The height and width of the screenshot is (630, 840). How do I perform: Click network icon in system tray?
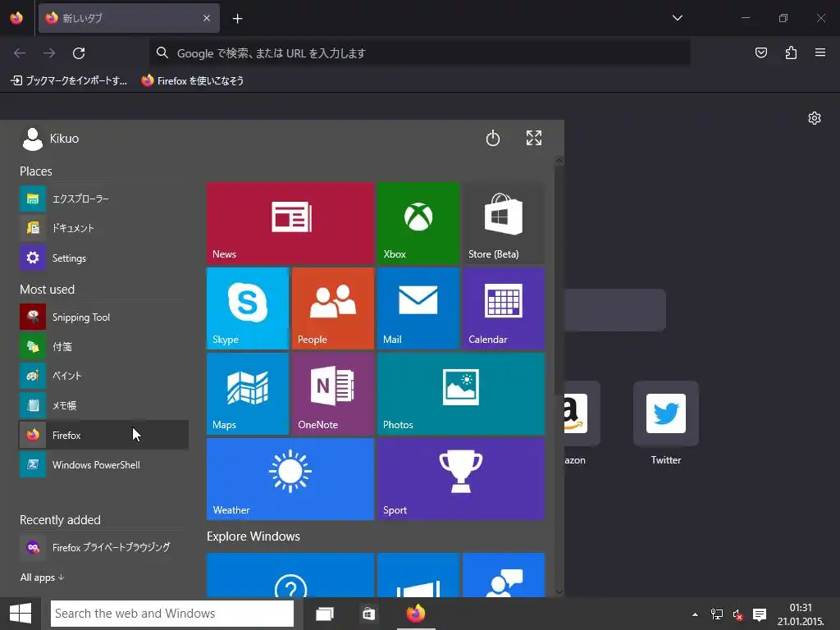tap(716, 614)
